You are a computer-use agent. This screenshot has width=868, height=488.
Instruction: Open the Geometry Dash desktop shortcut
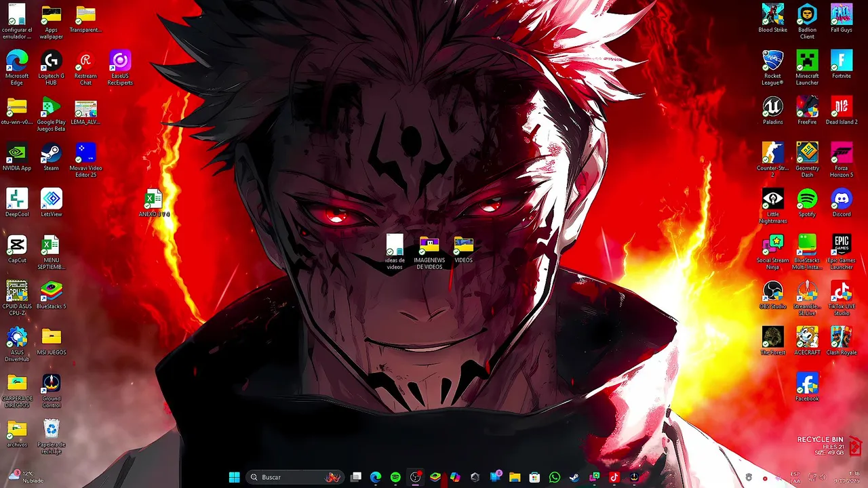807,160
